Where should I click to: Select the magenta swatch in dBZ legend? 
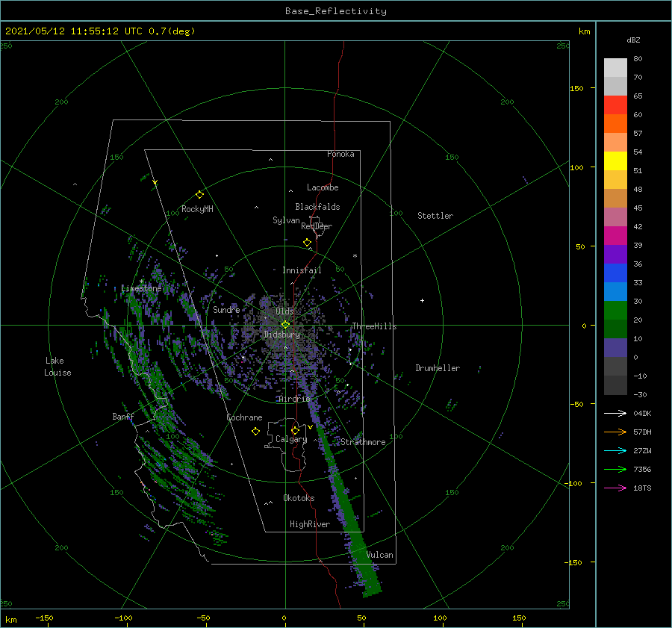(615, 235)
